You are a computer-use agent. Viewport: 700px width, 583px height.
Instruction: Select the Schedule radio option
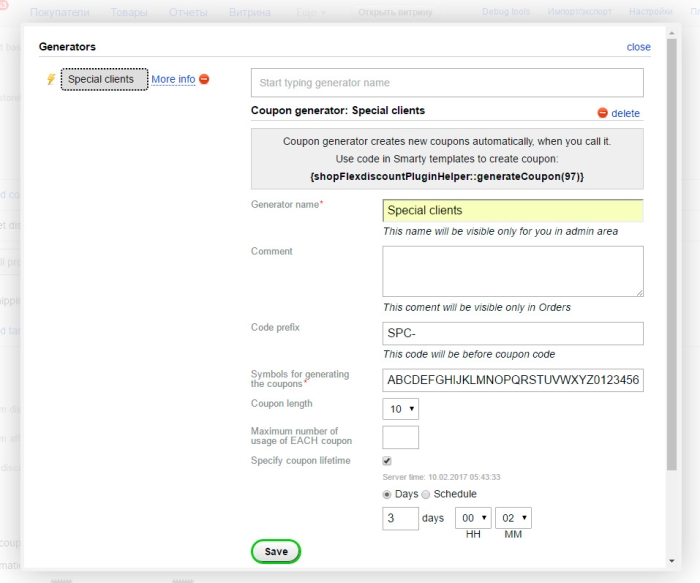[426, 494]
